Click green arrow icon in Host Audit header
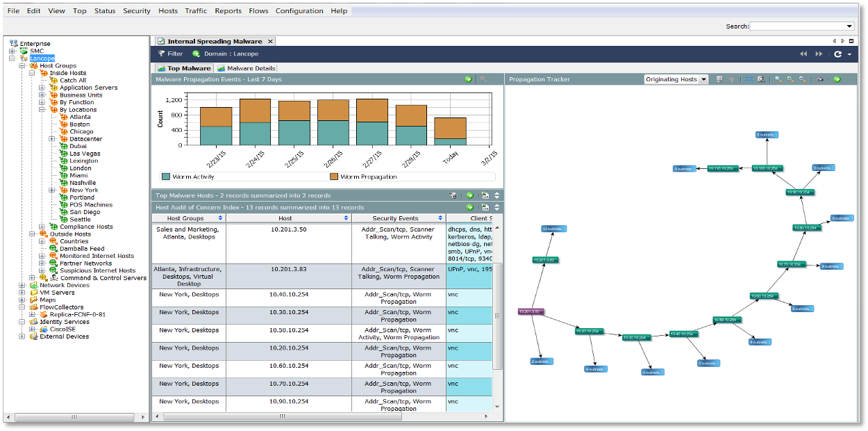The height and width of the screenshot is (431, 868). coord(469,207)
